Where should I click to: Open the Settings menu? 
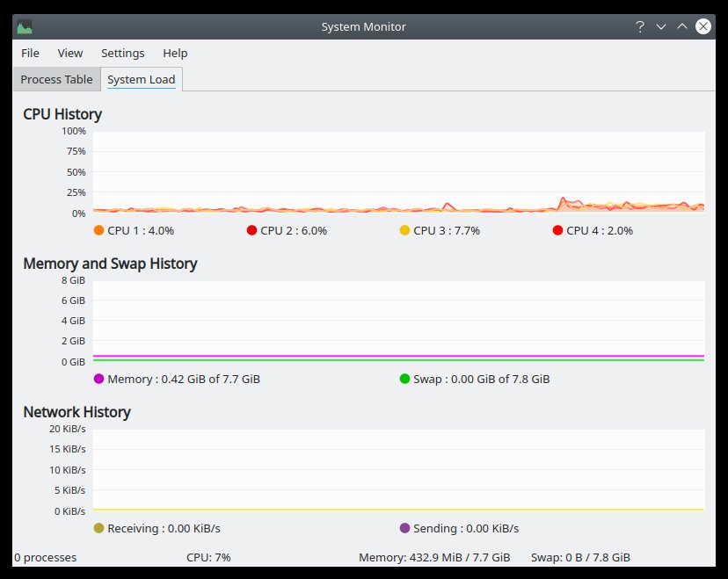point(122,53)
